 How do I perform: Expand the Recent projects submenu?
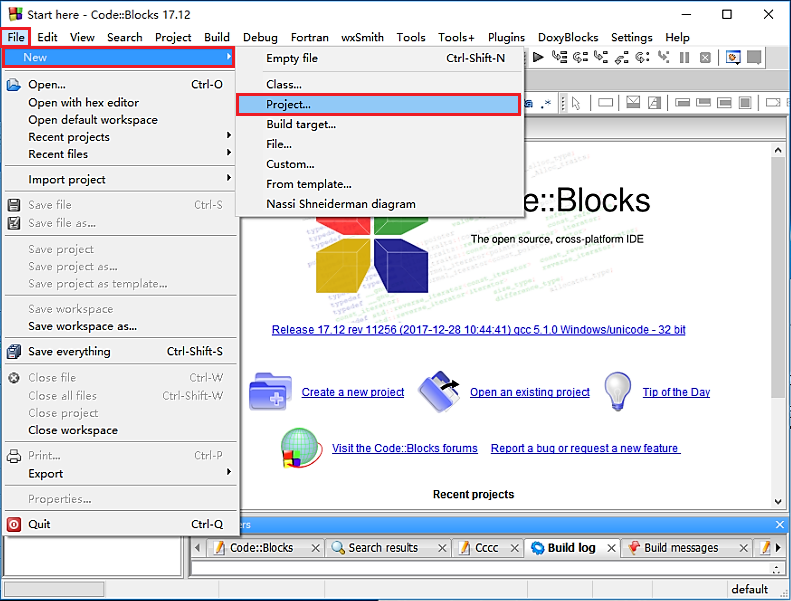(x=120, y=137)
